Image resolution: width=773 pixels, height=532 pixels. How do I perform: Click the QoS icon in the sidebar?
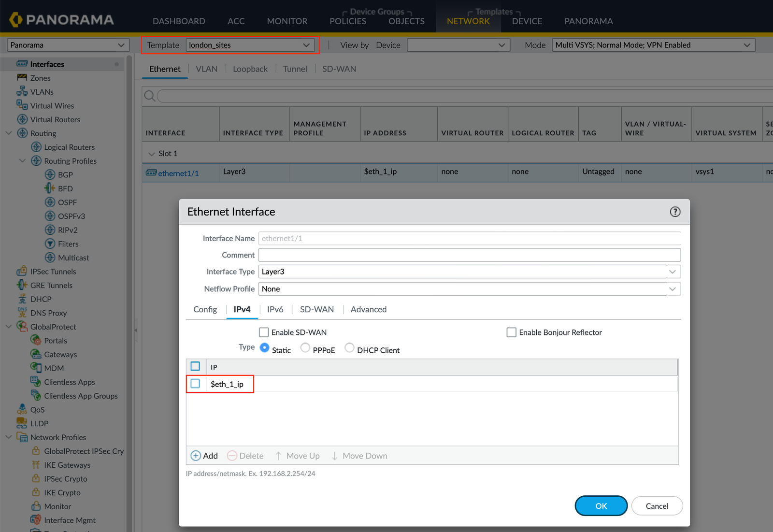[x=22, y=410]
